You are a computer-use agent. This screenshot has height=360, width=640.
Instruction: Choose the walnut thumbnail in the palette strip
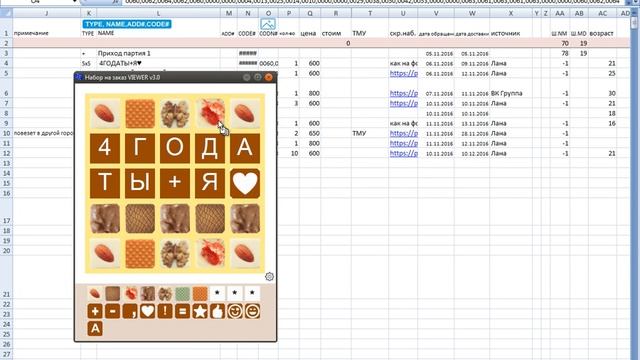(165, 293)
